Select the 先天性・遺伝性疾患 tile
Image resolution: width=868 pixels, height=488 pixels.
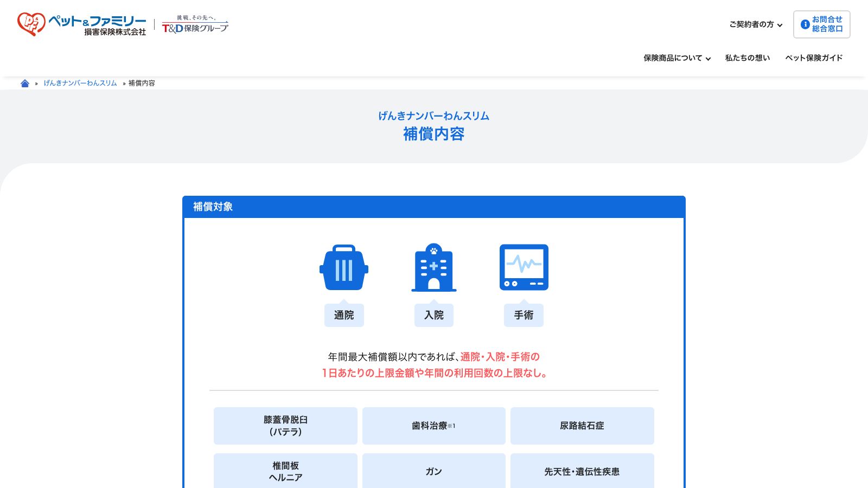(x=582, y=471)
